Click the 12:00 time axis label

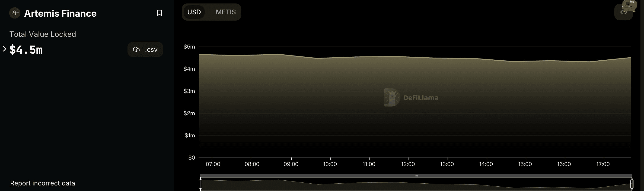pyautogui.click(x=408, y=164)
